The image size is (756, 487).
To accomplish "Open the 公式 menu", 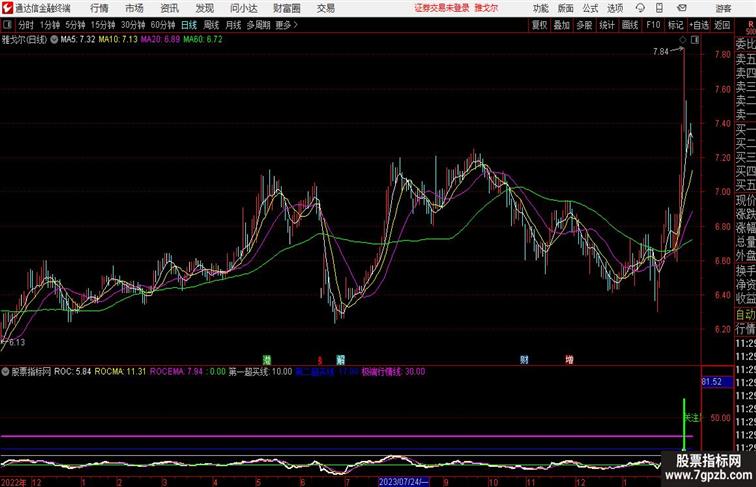I will [590, 8].
